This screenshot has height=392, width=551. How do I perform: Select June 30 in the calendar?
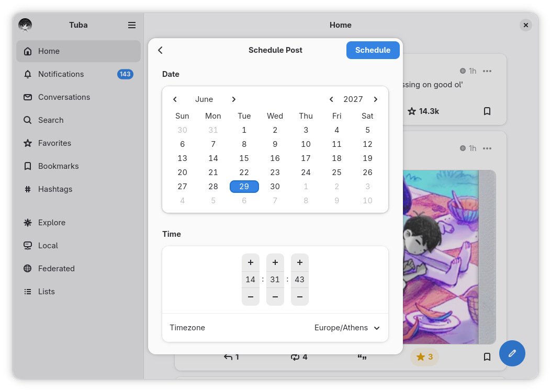[x=275, y=187]
